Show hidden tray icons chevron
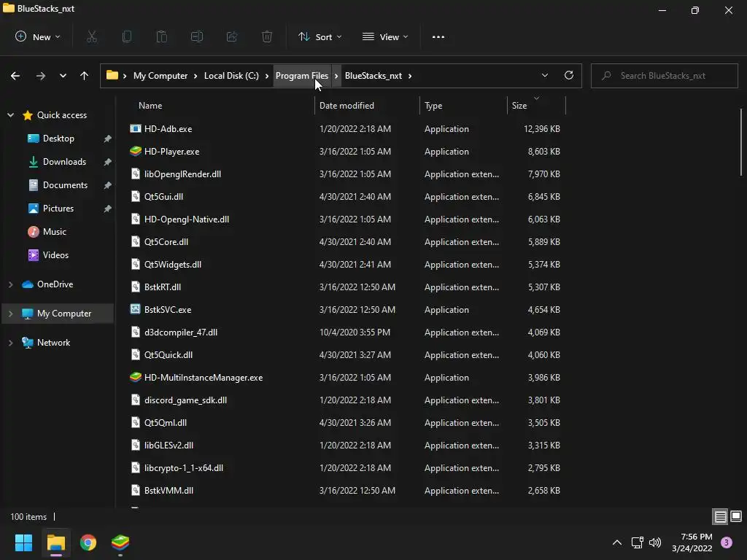The height and width of the screenshot is (560, 747). click(617, 542)
